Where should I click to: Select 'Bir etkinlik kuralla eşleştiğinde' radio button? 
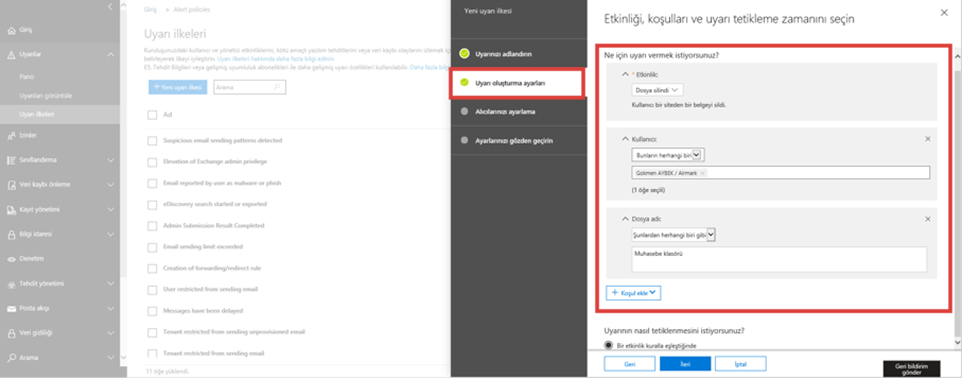609,345
